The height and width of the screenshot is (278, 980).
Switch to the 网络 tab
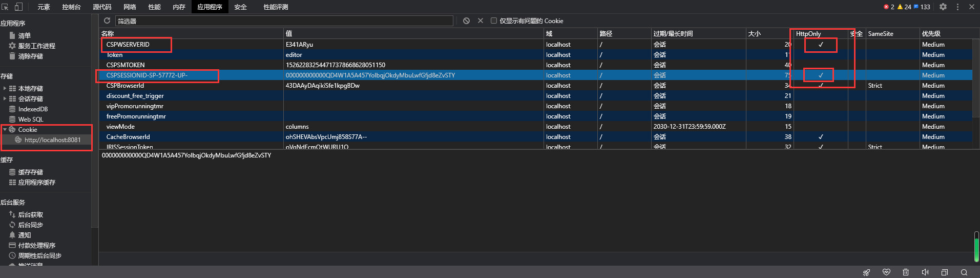pyautogui.click(x=130, y=7)
